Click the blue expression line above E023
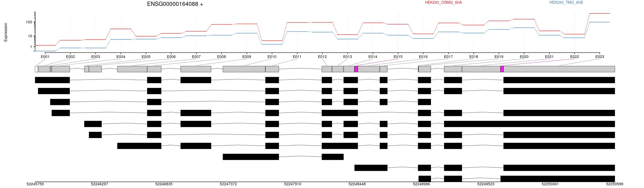Screen dimensions: 644x188 coord(600,22)
